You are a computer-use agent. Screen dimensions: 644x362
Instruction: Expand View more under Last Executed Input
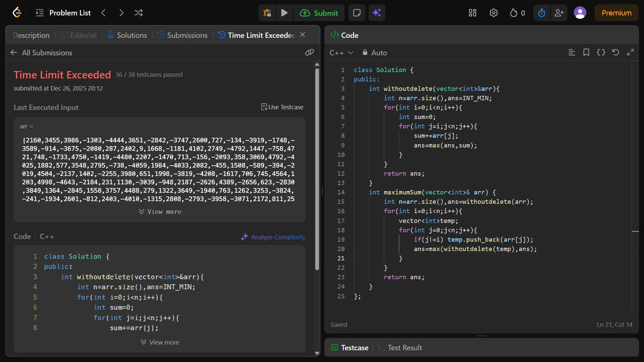(x=160, y=212)
